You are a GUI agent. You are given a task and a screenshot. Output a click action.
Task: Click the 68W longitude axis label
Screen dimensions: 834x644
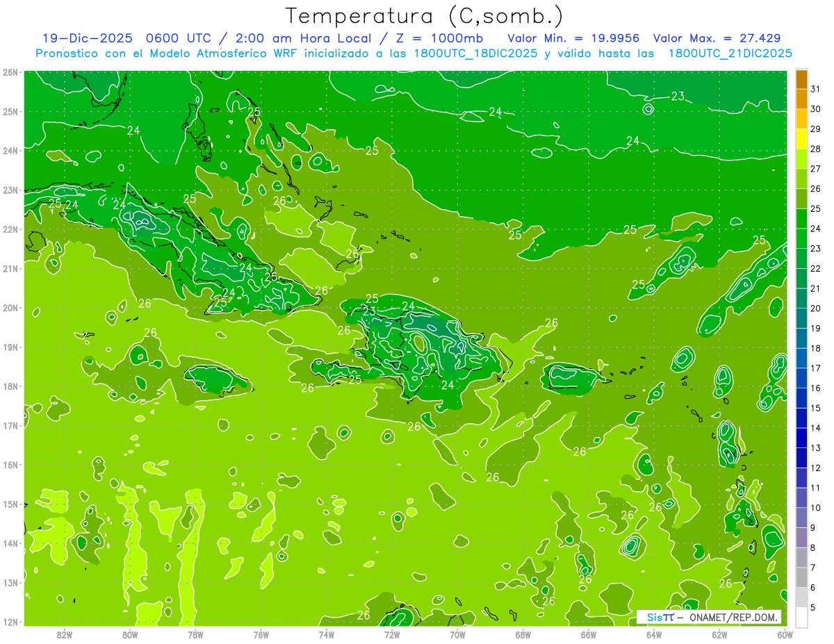pyautogui.click(x=523, y=634)
